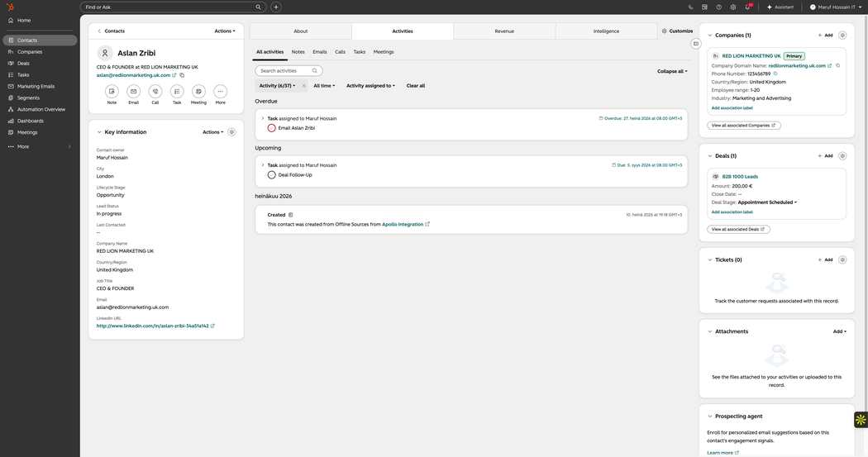
Task: Open Companies card settings gear
Action: pyautogui.click(x=842, y=36)
